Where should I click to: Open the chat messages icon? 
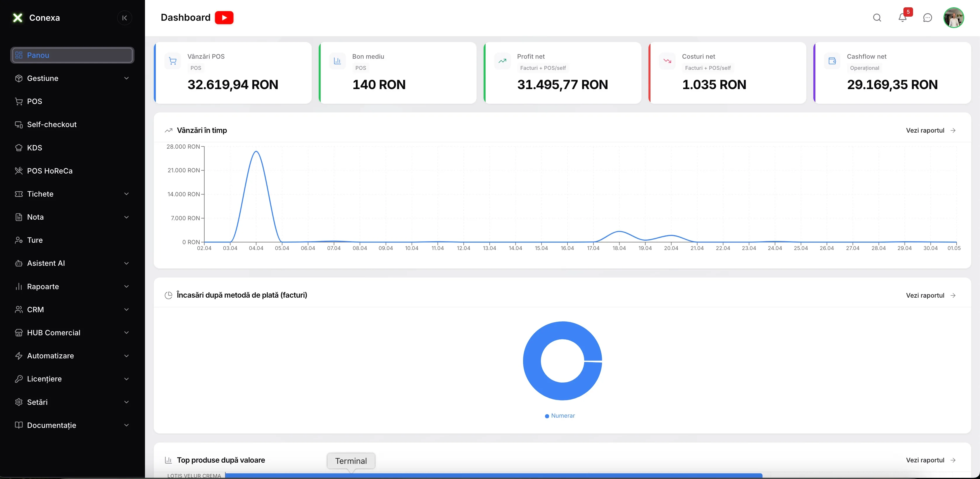pyautogui.click(x=927, y=18)
